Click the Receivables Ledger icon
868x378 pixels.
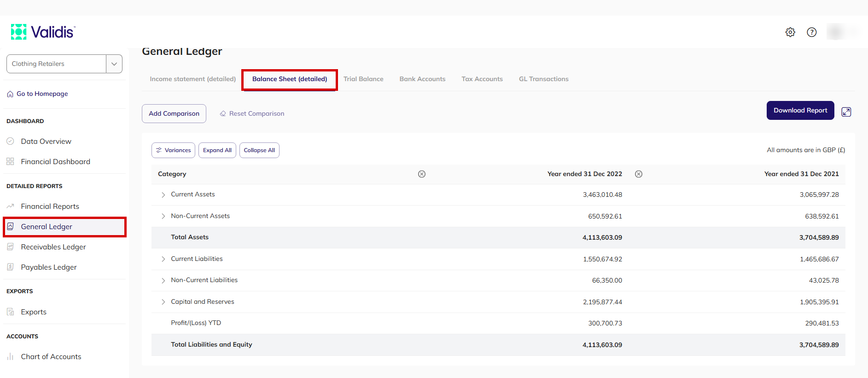[10, 247]
